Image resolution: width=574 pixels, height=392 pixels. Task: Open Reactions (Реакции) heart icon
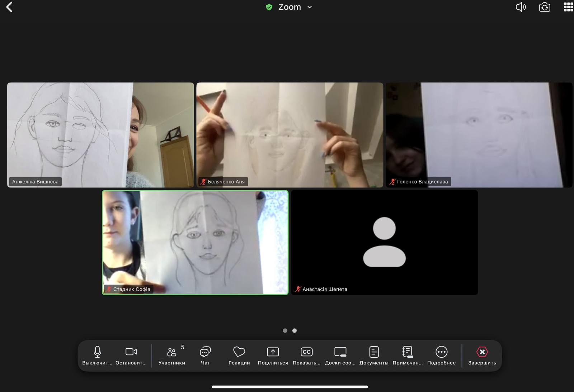(239, 355)
